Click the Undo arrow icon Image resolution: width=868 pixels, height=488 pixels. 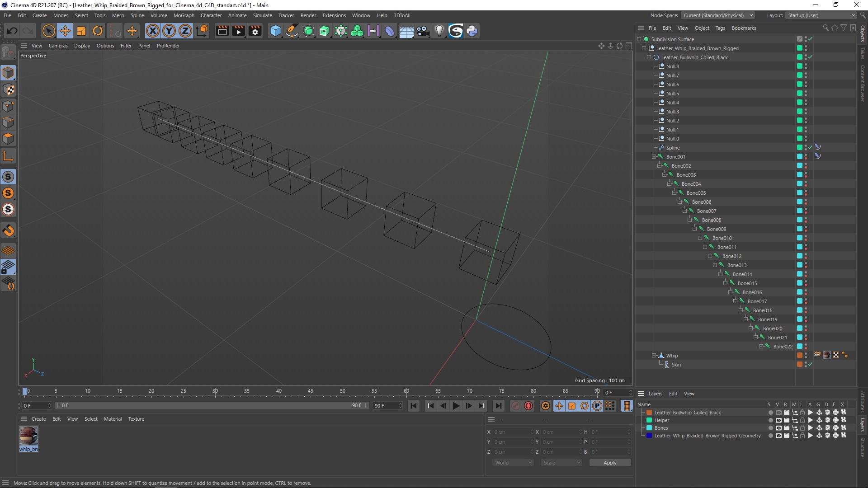tap(12, 31)
